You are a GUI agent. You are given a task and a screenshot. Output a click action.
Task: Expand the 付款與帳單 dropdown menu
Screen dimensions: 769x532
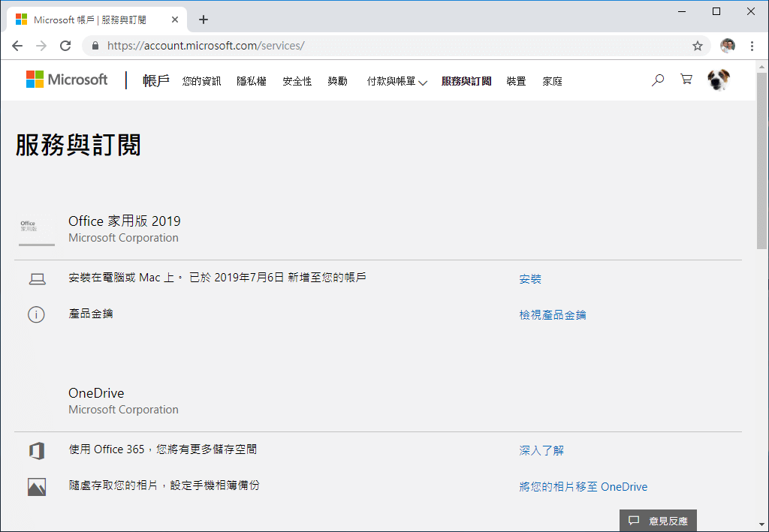pyautogui.click(x=397, y=81)
